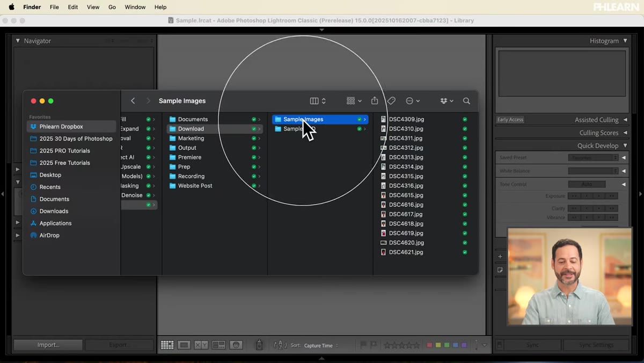Collapse the Histogram panel
Viewport: 644px width, 363px height.
625,41
